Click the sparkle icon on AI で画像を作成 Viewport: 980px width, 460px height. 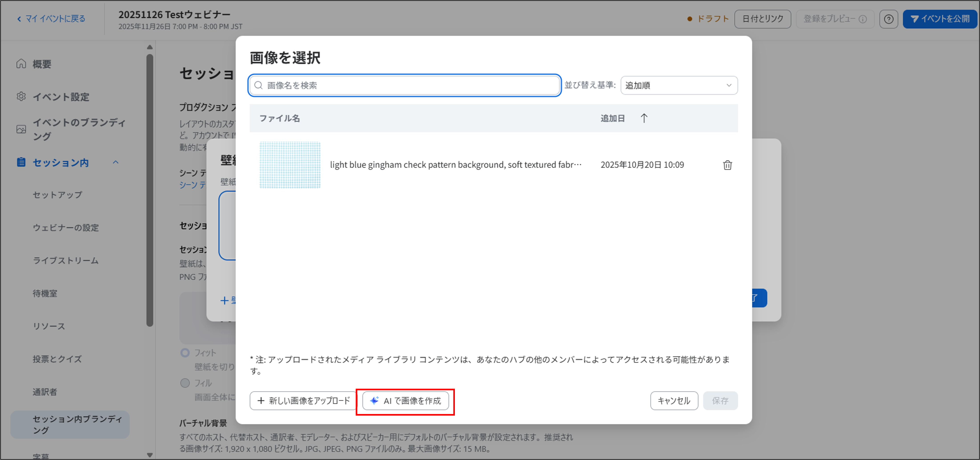[x=374, y=400]
